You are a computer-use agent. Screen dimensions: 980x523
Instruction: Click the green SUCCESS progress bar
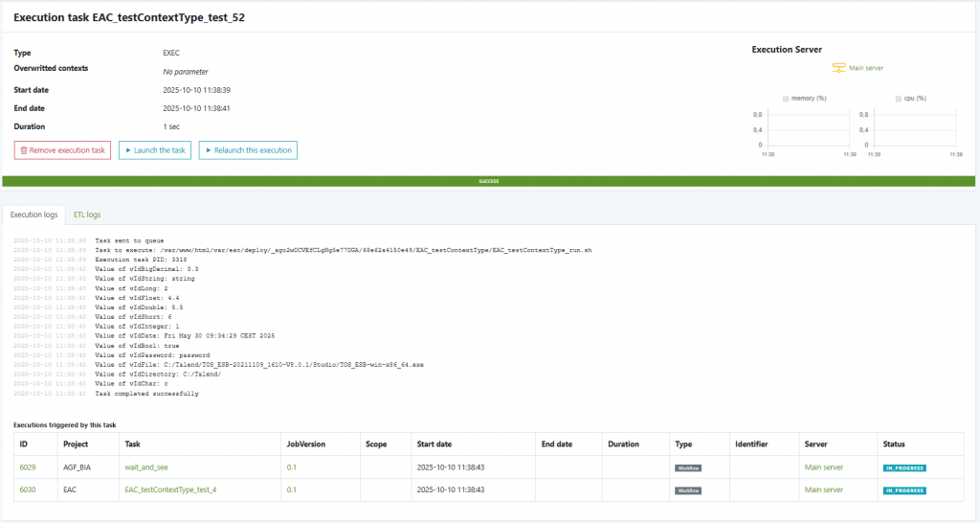489,181
